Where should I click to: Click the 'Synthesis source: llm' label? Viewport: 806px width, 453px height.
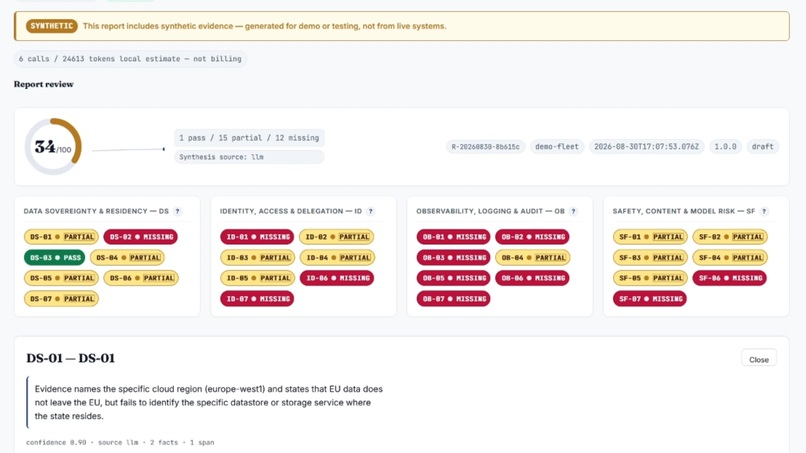click(x=249, y=157)
